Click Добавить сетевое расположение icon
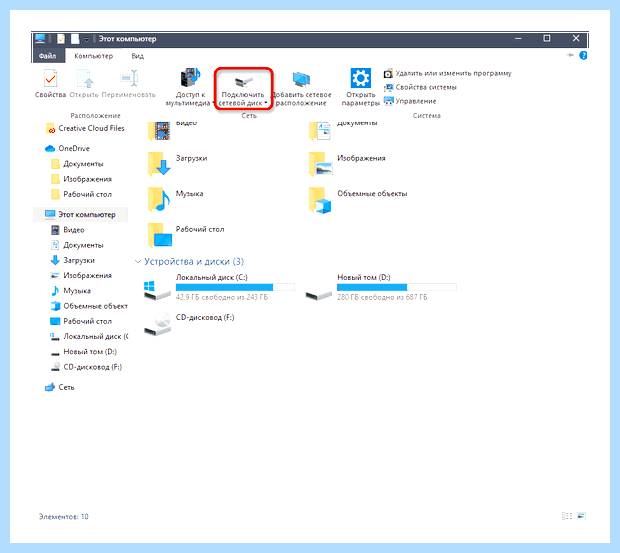Image resolution: width=620 pixels, height=553 pixels. (x=301, y=80)
